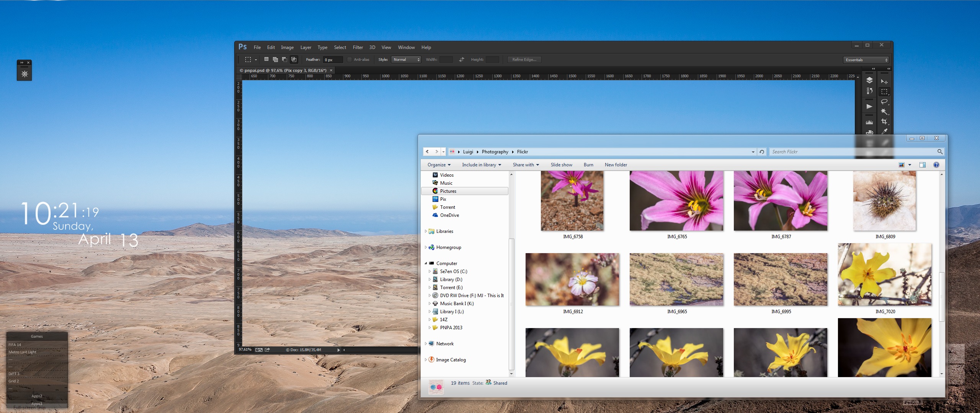
Task: Open the Actions panel play icon
Action: [869, 106]
